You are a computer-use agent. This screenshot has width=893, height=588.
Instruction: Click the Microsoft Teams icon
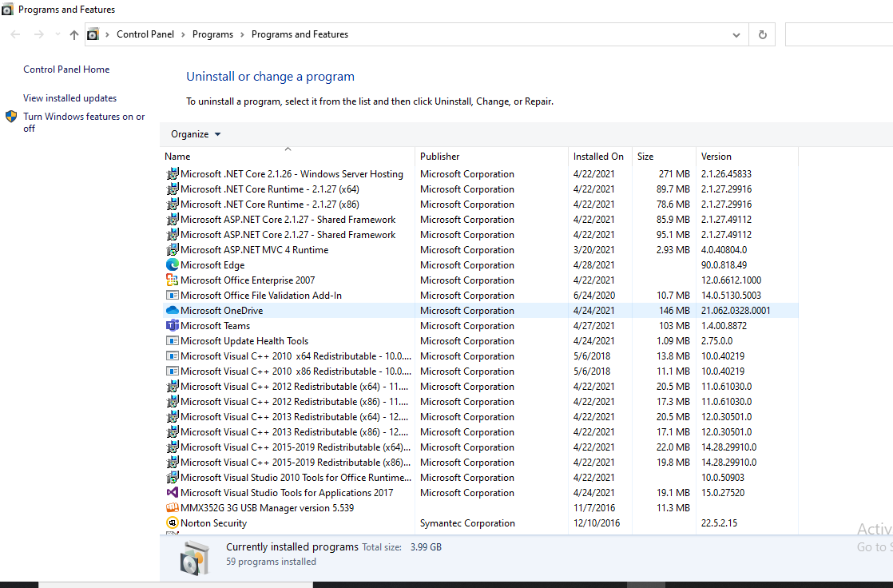point(172,326)
